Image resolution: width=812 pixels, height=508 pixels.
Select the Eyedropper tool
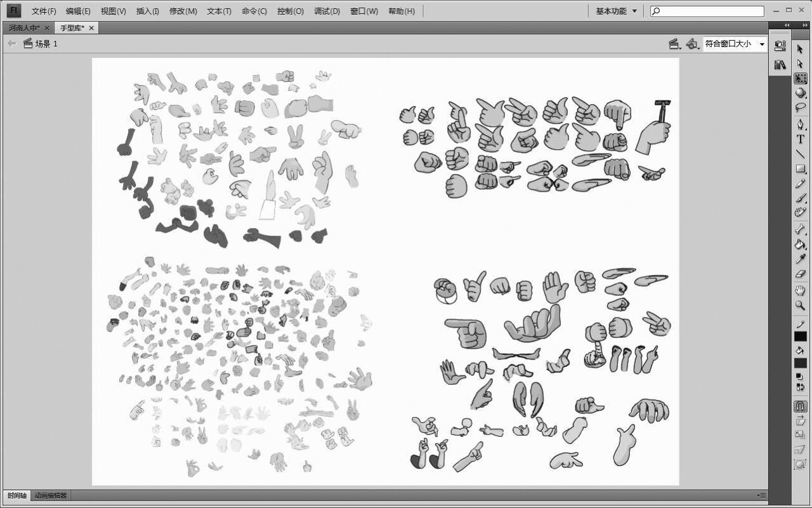click(x=800, y=259)
